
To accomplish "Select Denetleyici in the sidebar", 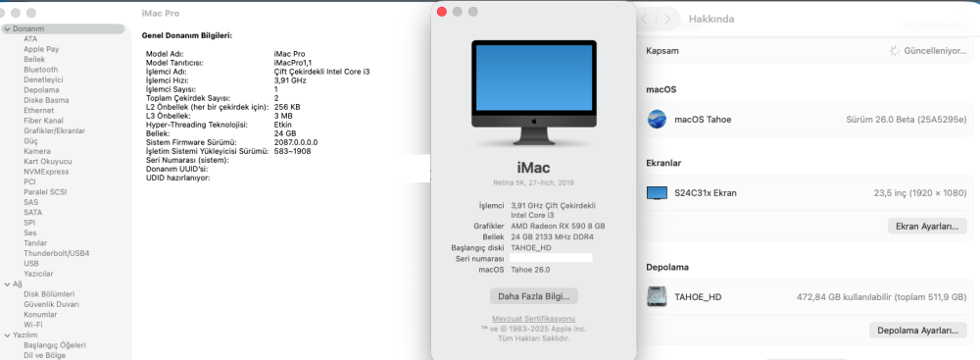I will (x=43, y=79).
